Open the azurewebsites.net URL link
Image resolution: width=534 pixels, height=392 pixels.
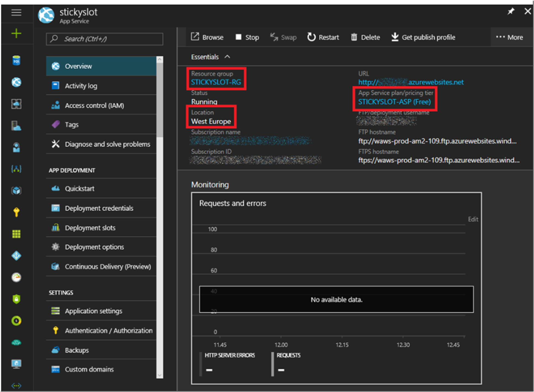click(x=411, y=82)
